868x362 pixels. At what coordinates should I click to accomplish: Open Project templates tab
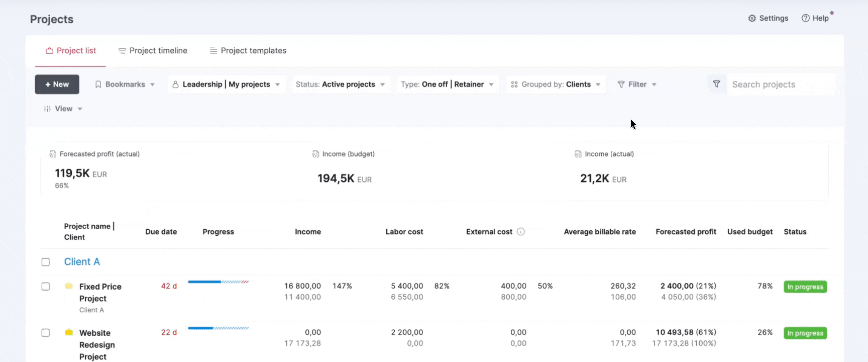coord(248,51)
